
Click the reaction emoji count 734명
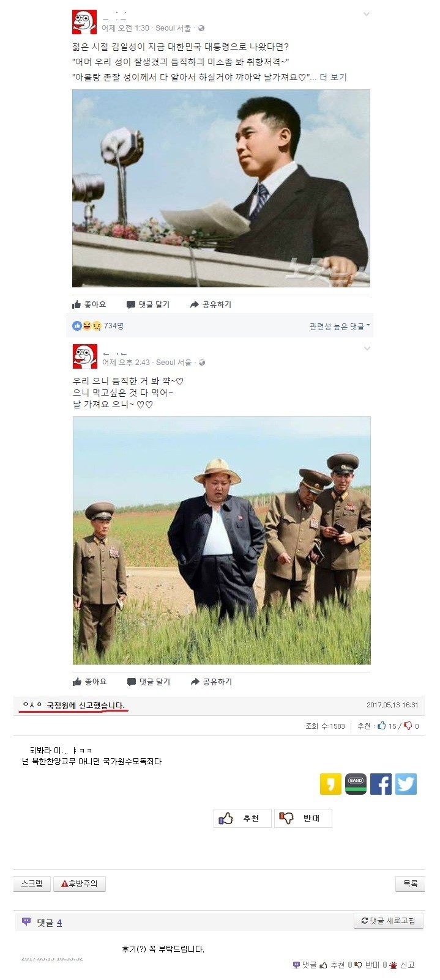click(x=113, y=326)
